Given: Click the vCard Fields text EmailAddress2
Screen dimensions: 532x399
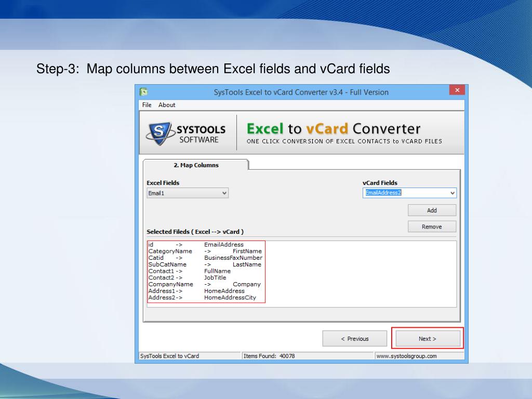Looking at the screenshot, I should 383,193.
